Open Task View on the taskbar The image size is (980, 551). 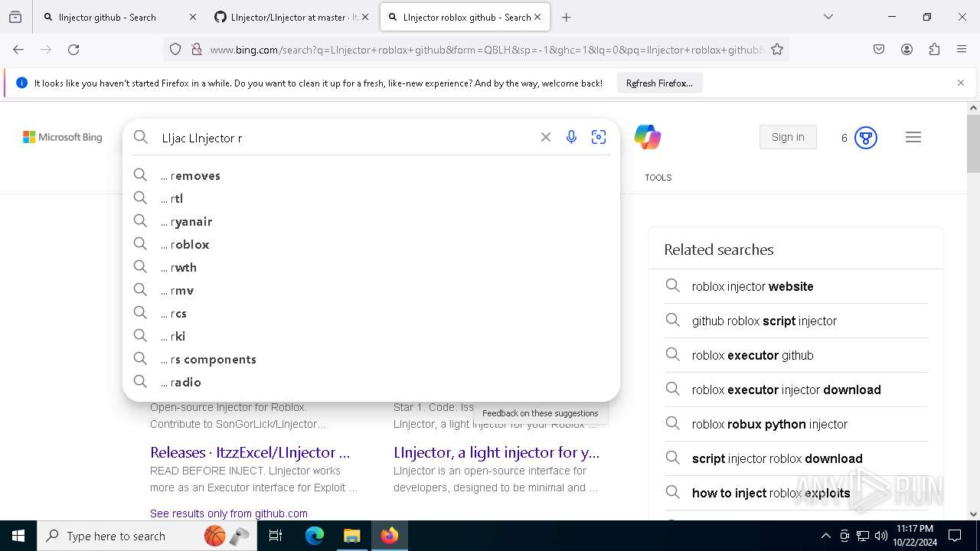coord(276,536)
